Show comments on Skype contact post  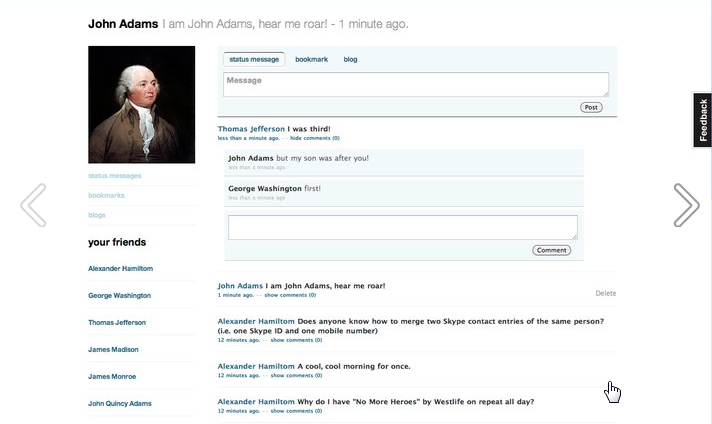296,340
